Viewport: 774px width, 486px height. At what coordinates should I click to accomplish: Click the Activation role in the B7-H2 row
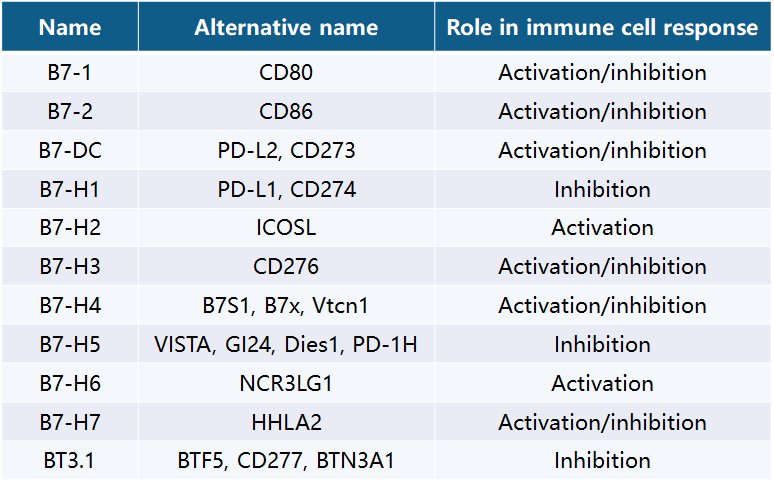[602, 227]
